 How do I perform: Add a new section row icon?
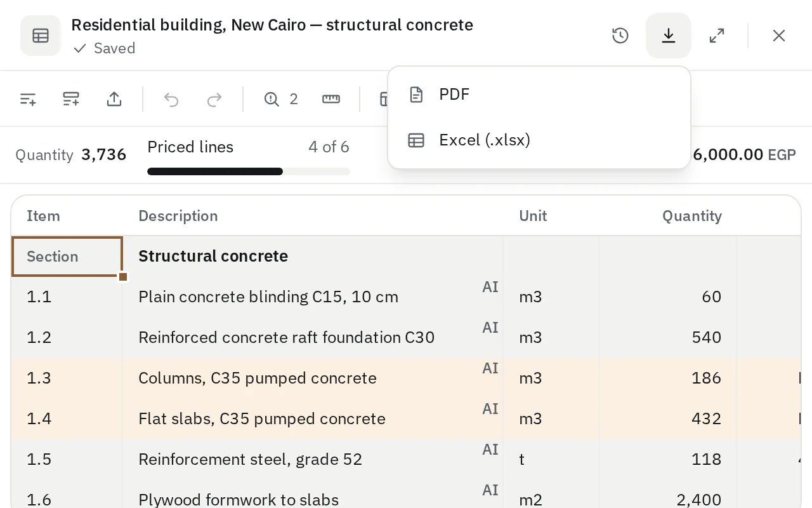point(71,99)
